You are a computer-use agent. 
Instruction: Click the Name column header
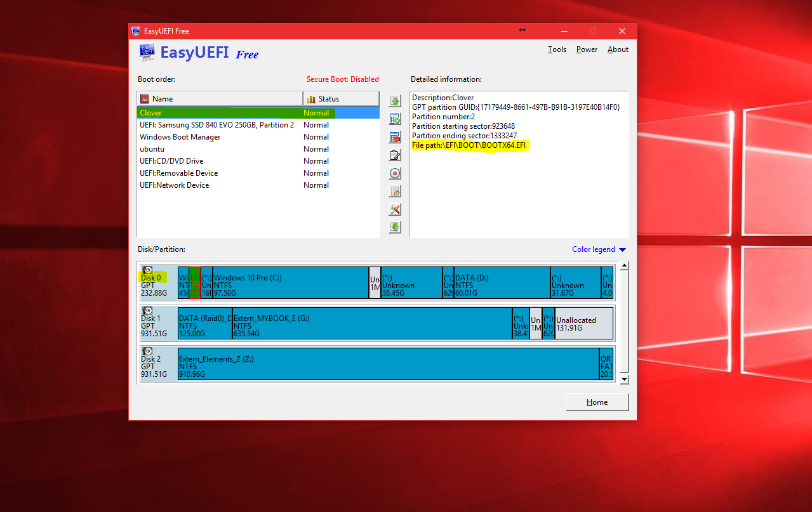pos(220,99)
